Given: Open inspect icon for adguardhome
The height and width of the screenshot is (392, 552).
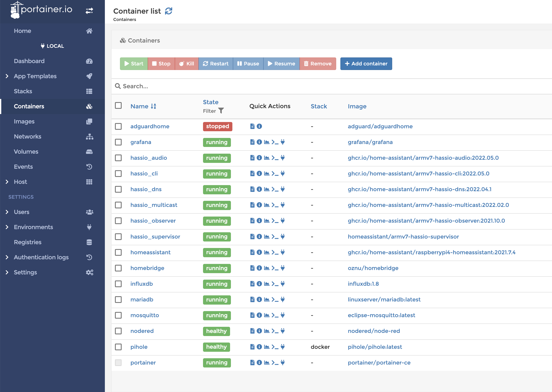Looking at the screenshot, I should point(259,126).
